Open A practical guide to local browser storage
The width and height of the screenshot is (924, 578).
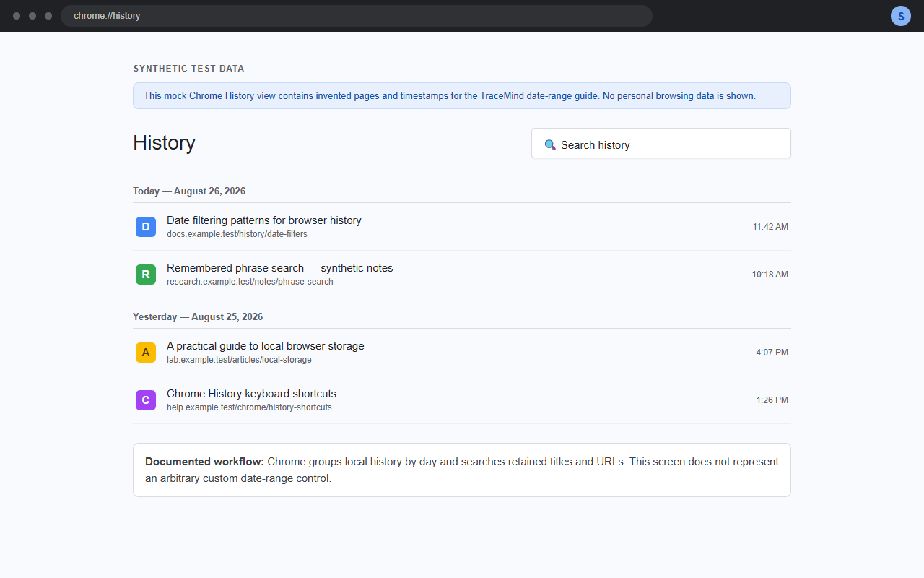pos(266,346)
